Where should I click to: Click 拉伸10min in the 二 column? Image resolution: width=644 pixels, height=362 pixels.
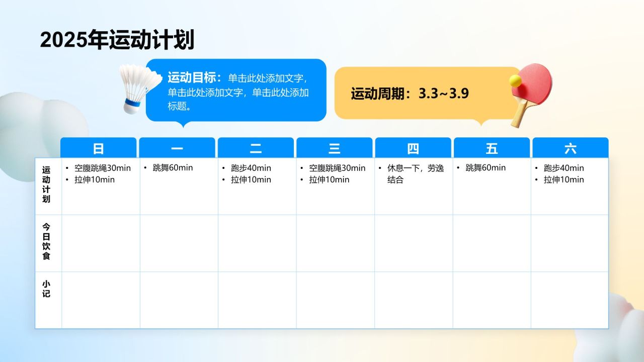251,179
